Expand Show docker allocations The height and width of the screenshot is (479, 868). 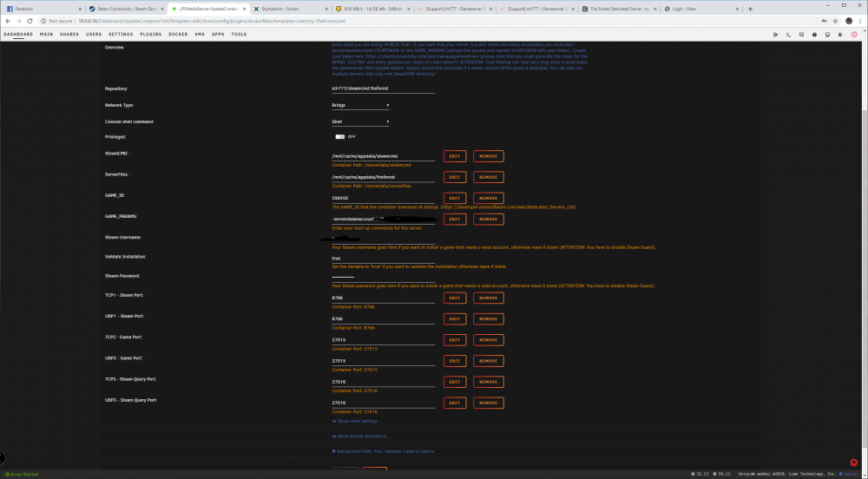pos(361,436)
